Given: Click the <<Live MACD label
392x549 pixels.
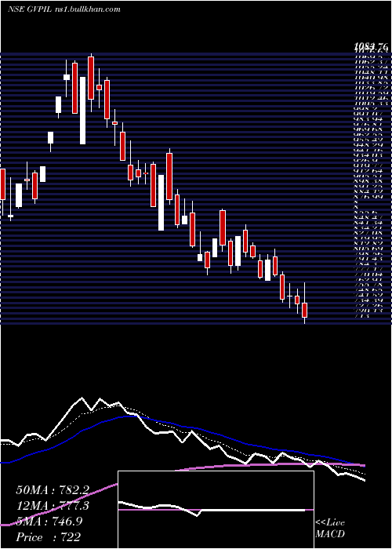Looking at the screenshot, I should (x=330, y=529).
